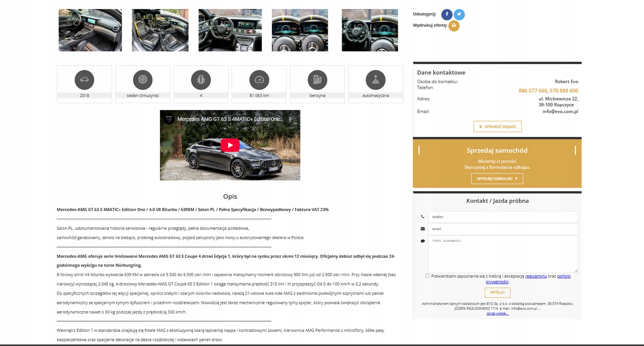Click the sedan body type icon
644x346 pixels.
[143, 80]
